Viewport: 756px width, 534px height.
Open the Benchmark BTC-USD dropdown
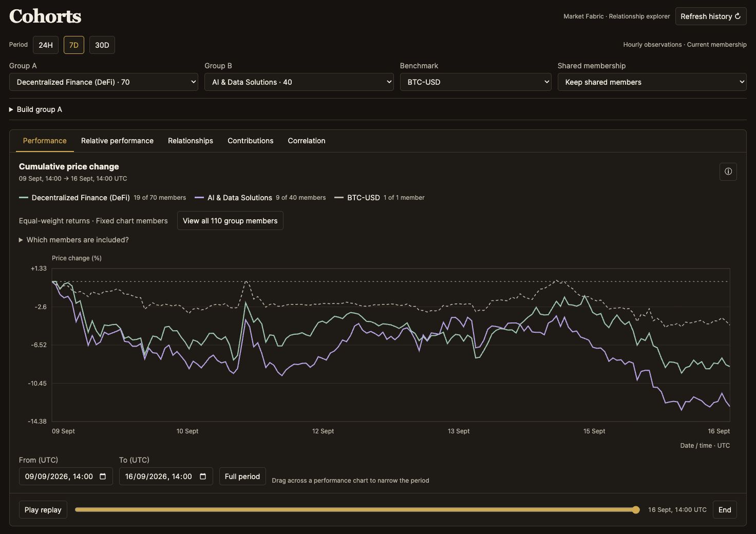pyautogui.click(x=476, y=82)
